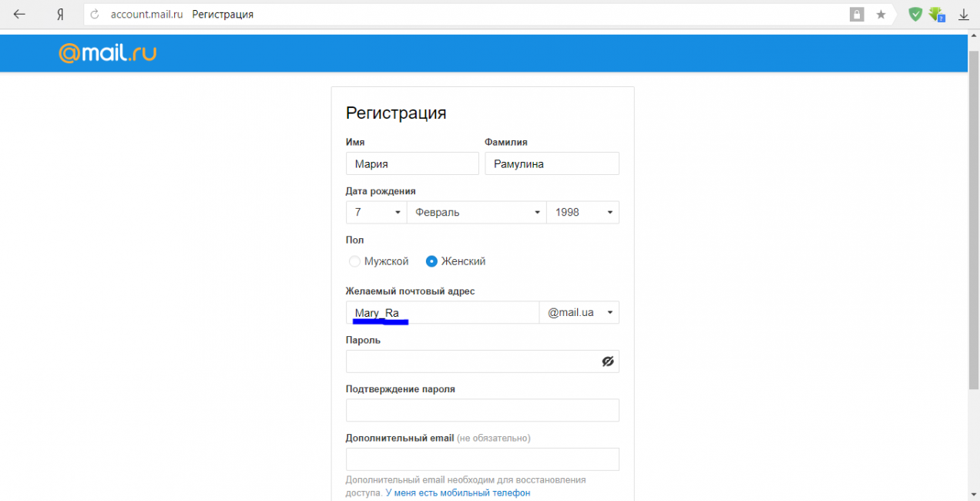Click the Регистрация heading text
980x501 pixels.
(396, 113)
